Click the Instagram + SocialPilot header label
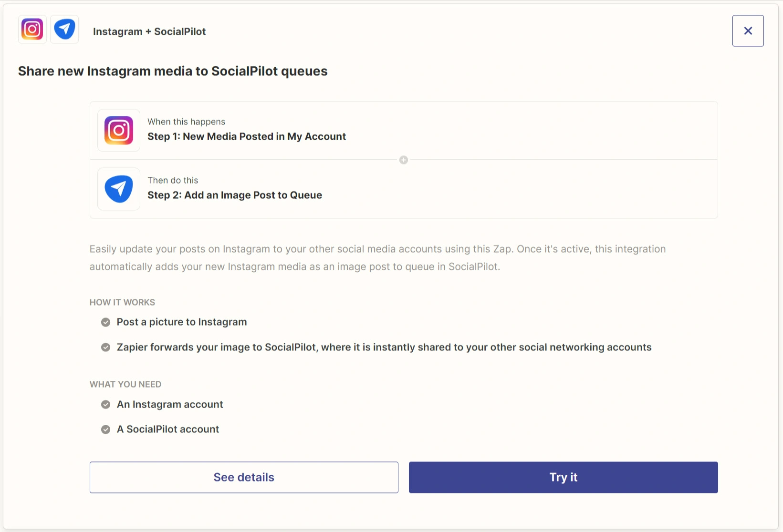The width and height of the screenshot is (783, 532). click(149, 31)
